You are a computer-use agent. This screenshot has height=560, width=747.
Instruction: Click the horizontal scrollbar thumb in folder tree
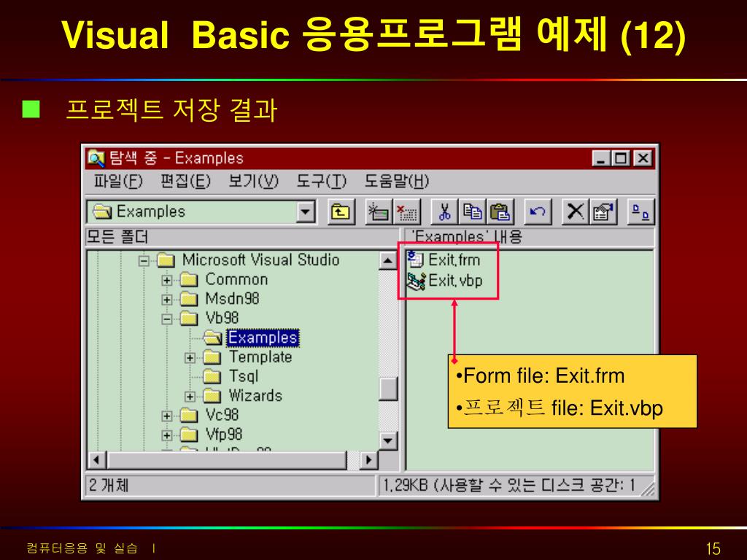228,460
